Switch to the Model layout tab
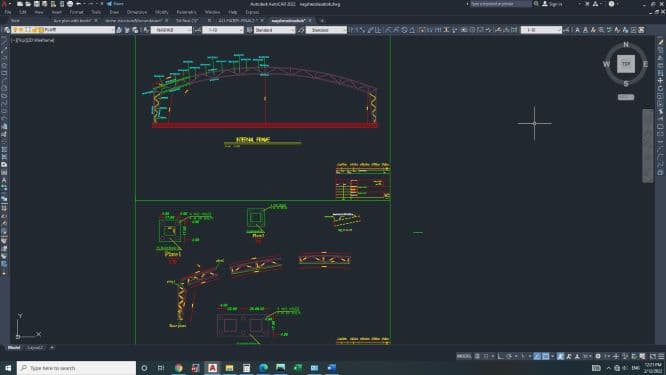The height and width of the screenshot is (375, 666). (14, 347)
